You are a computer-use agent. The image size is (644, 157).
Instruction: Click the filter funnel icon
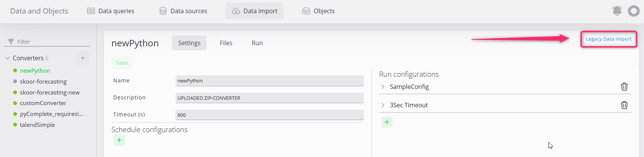pyautogui.click(x=11, y=42)
